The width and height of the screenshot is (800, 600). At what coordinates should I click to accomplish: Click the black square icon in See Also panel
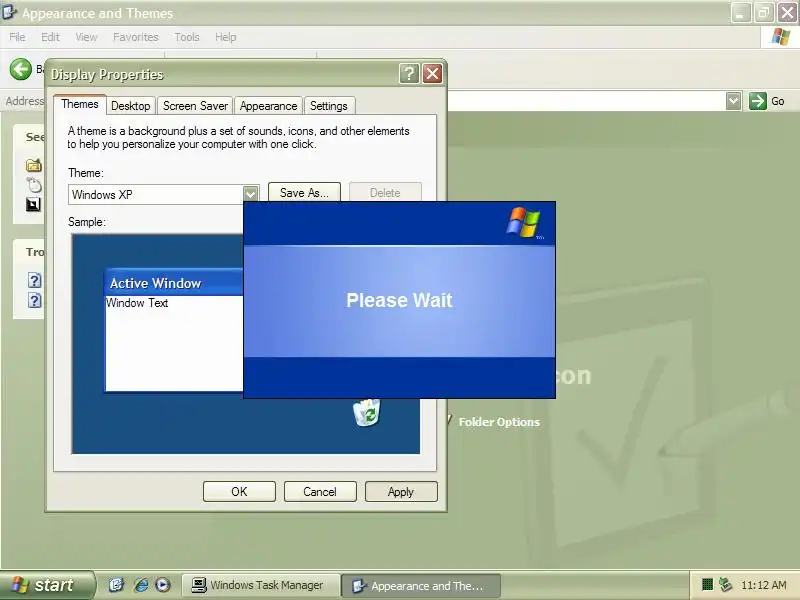[x=33, y=205]
